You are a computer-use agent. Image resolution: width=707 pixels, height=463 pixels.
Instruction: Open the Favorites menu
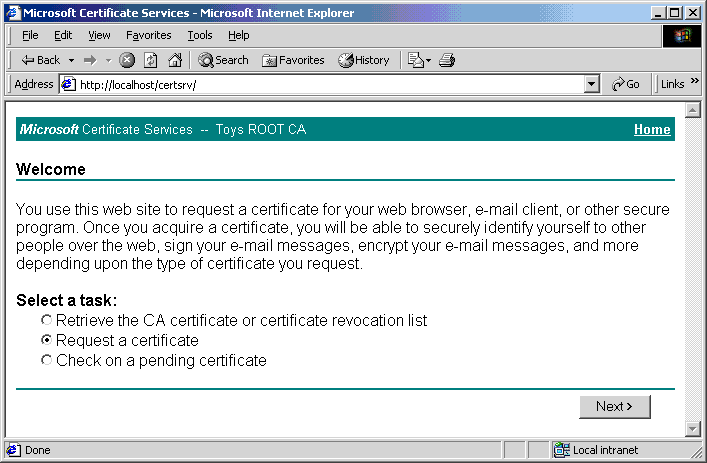click(x=148, y=35)
